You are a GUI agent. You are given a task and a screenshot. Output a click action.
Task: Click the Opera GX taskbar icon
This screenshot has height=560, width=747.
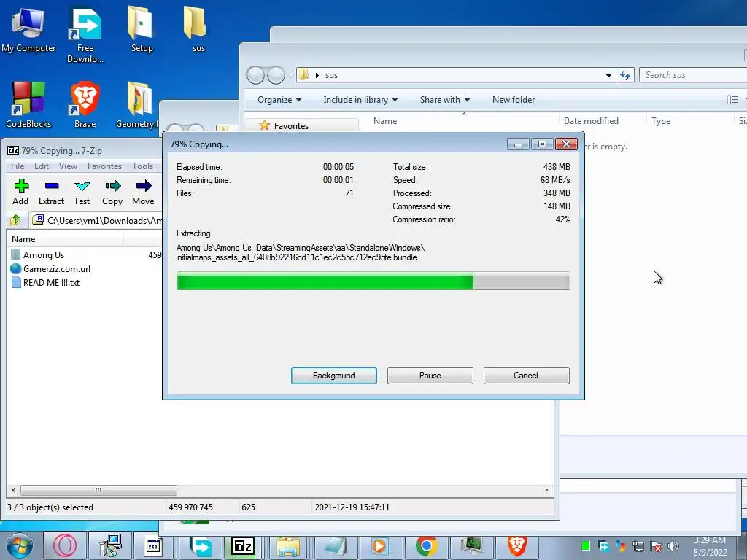pyautogui.click(x=64, y=545)
